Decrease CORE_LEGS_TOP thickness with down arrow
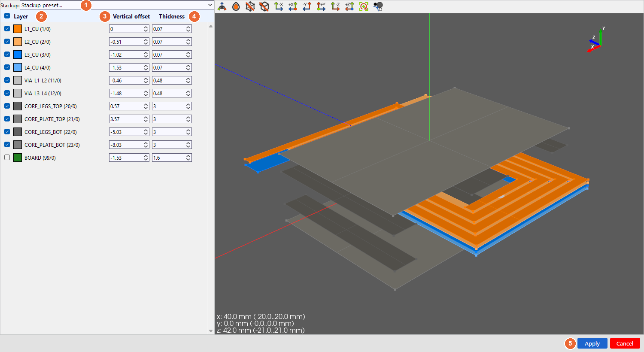This screenshot has height=352, width=644. pos(188,108)
